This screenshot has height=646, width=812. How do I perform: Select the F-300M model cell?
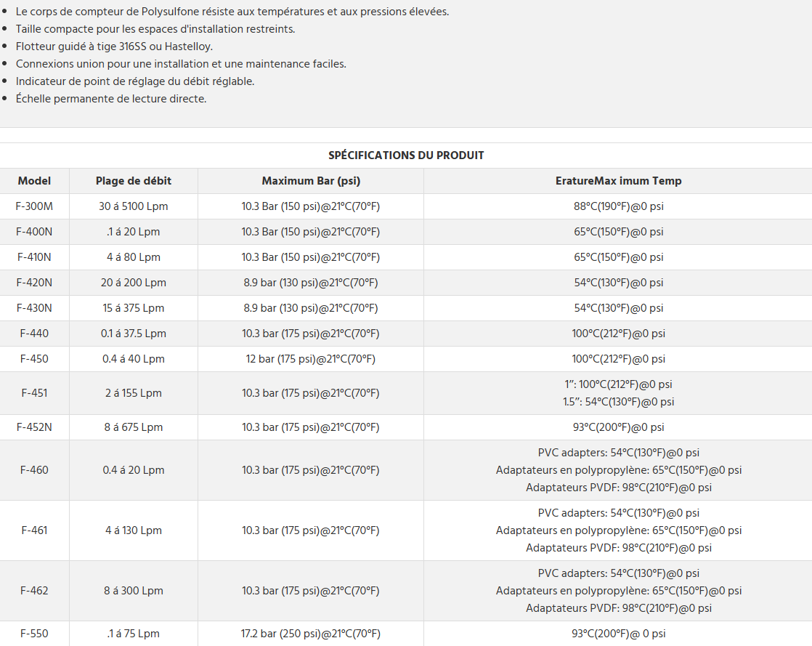(x=34, y=206)
